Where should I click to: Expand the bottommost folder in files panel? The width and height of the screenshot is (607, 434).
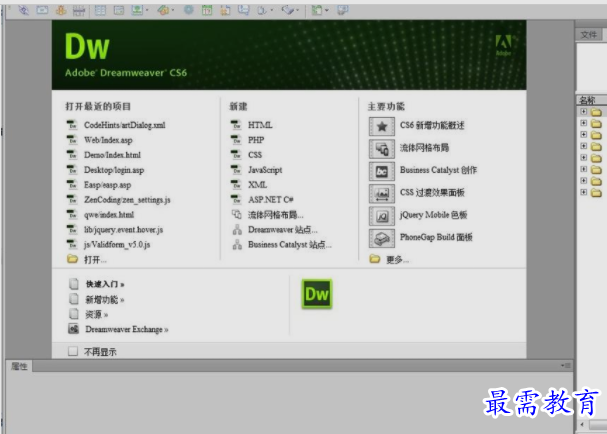[x=584, y=192]
